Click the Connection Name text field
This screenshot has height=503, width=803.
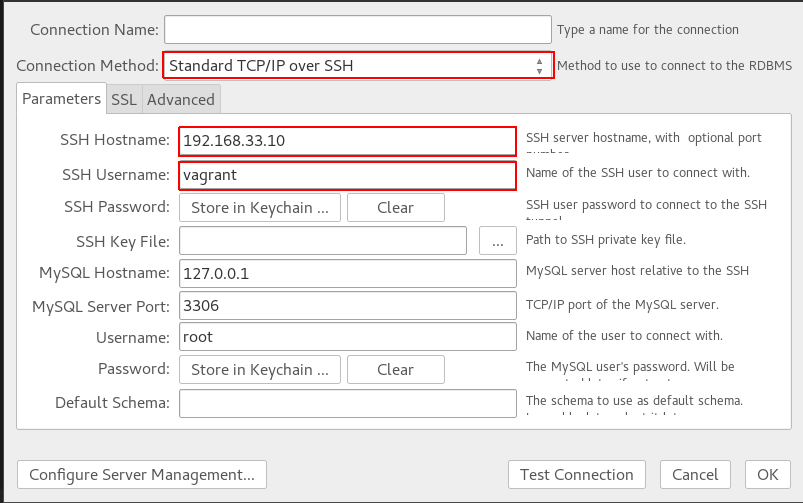pos(357,29)
